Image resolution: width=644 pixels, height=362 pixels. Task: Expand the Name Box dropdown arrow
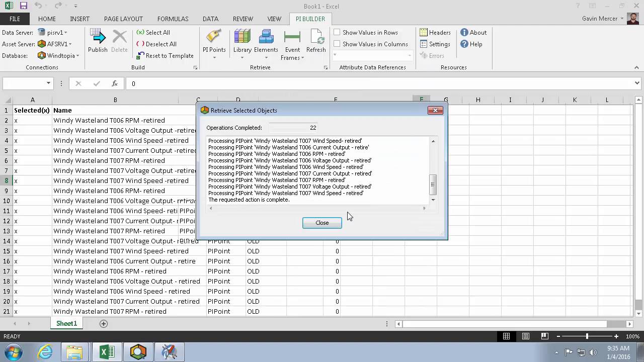pyautogui.click(x=48, y=83)
